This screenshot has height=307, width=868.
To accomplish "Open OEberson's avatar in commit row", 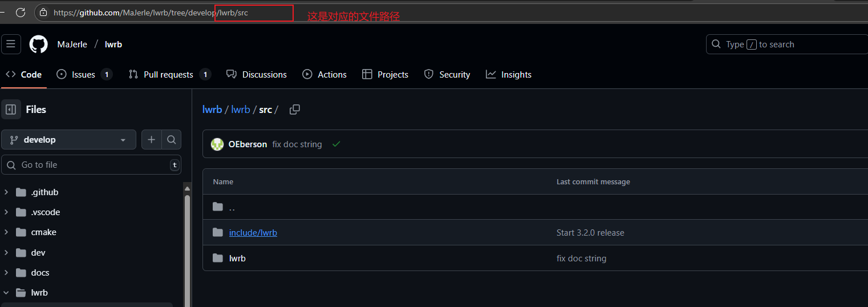I will coord(217,144).
